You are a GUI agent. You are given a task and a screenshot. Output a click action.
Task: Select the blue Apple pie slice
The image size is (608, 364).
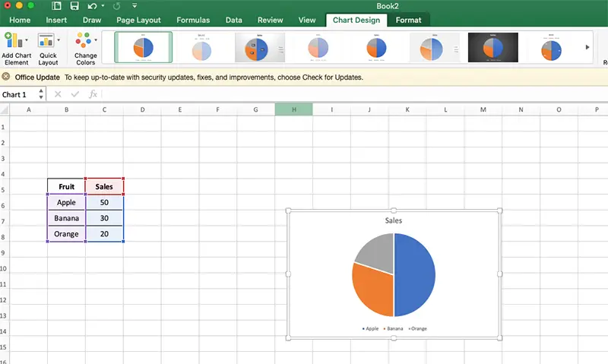(x=416, y=274)
